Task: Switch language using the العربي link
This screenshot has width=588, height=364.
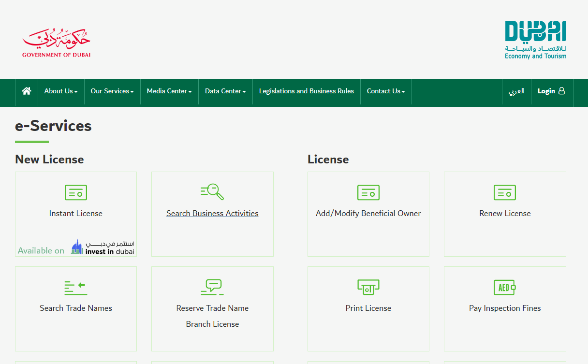Action: (516, 91)
